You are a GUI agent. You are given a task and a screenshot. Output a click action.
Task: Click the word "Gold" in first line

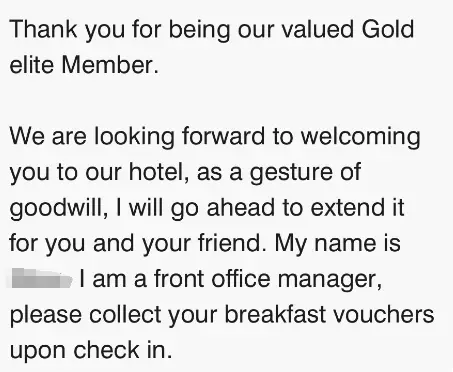pyautogui.click(x=388, y=29)
